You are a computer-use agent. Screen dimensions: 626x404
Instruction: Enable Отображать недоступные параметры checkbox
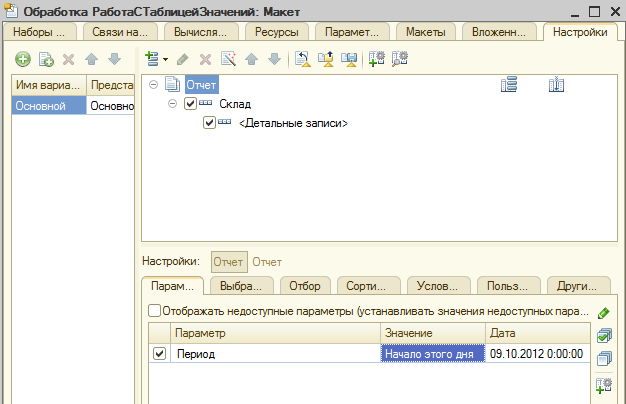(x=155, y=310)
